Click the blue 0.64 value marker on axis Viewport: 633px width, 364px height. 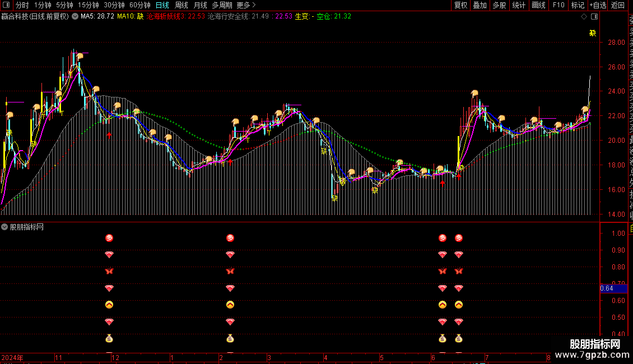point(607,288)
